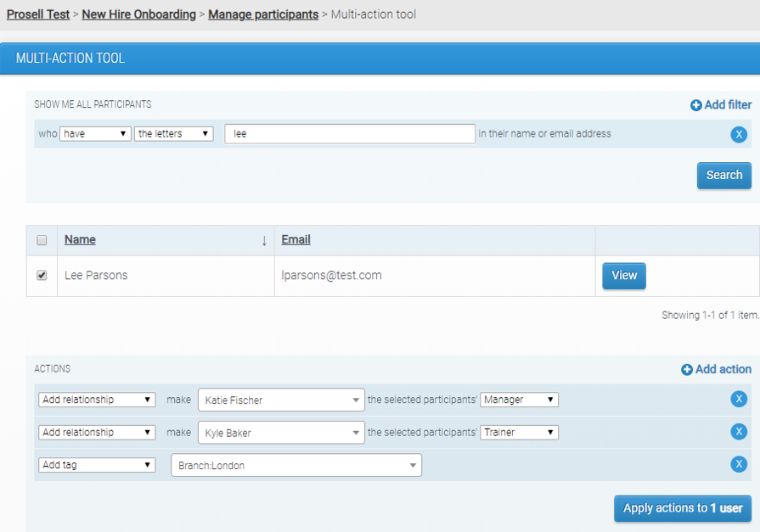Screen dimensions: 760x532
Task: Click the Add filter plus icon
Action: click(x=696, y=105)
